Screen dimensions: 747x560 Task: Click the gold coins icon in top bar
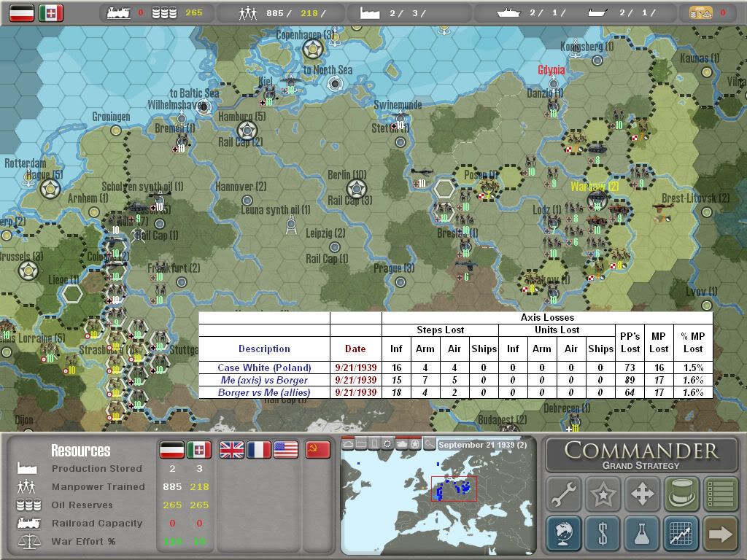pyautogui.click(x=701, y=13)
